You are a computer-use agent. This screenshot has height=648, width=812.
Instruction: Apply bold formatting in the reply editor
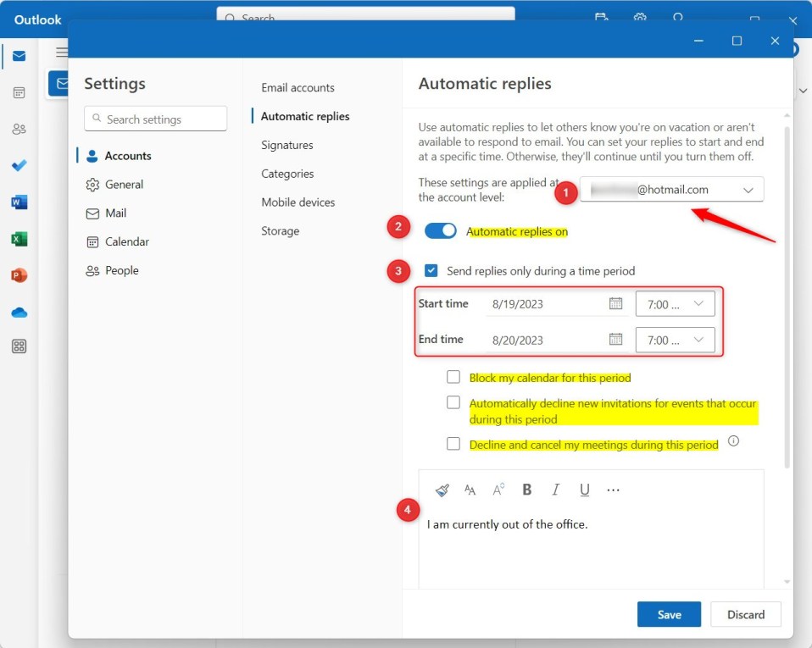[x=526, y=489]
